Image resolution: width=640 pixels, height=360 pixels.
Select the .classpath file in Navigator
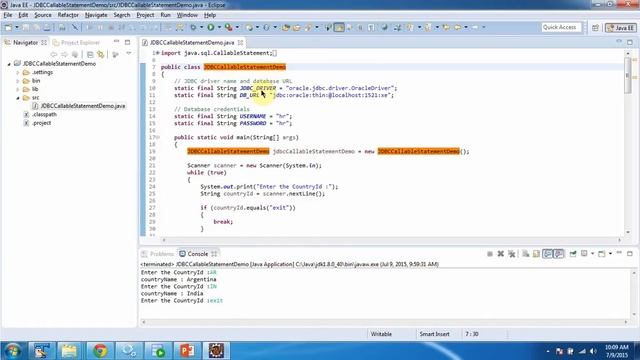(40, 115)
